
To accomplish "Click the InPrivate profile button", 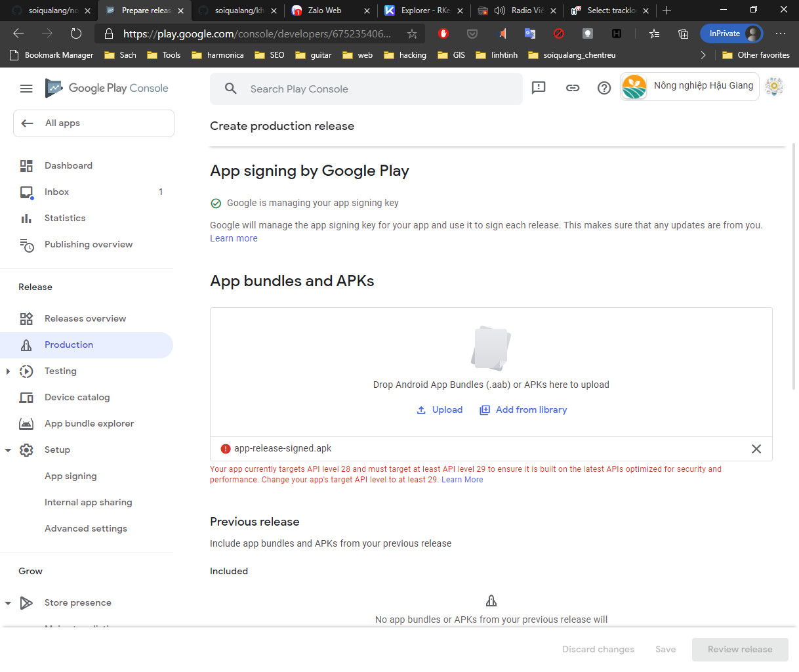I will 731,33.
